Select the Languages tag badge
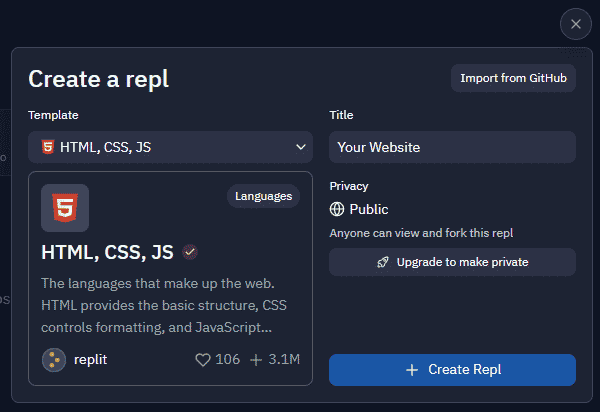This screenshot has width=600, height=412. pos(263,196)
